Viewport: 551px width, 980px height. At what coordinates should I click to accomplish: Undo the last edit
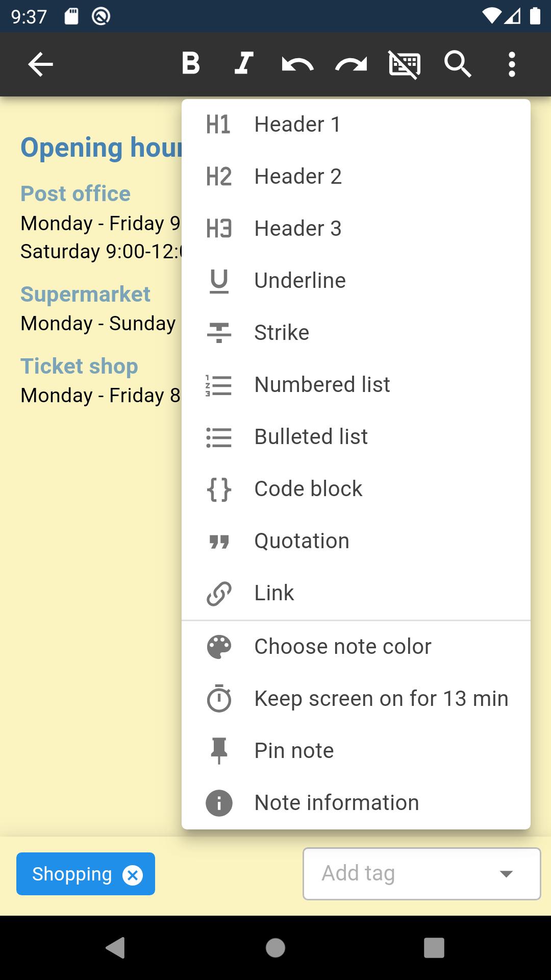point(297,64)
